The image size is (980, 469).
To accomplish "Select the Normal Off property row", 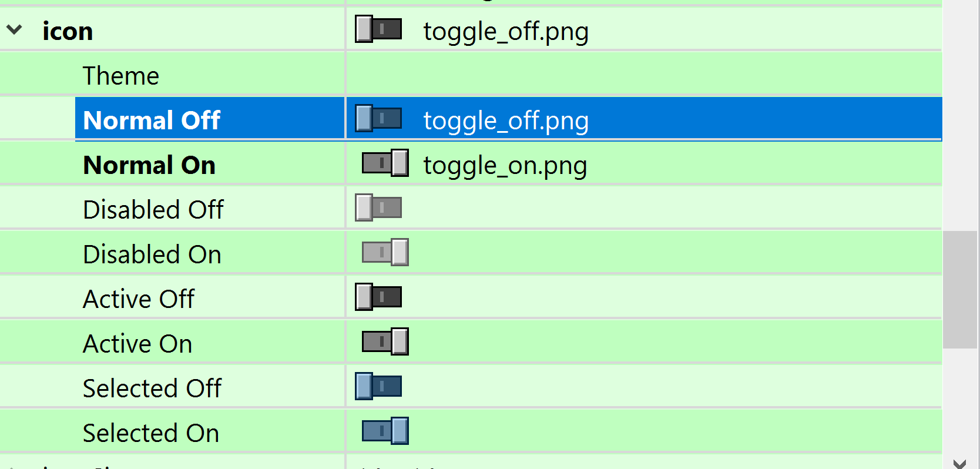I will click(152, 120).
